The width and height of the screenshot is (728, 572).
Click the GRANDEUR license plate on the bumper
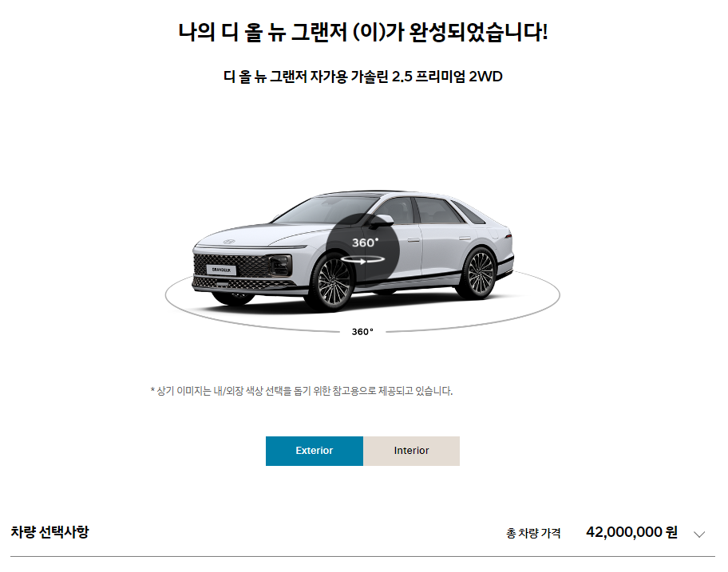(221, 270)
